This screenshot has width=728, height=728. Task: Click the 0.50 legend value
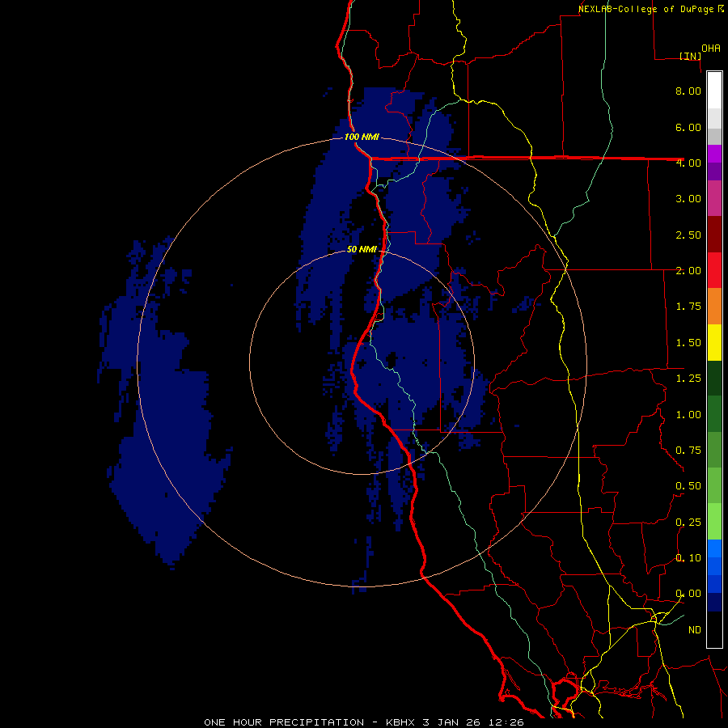coord(688,486)
